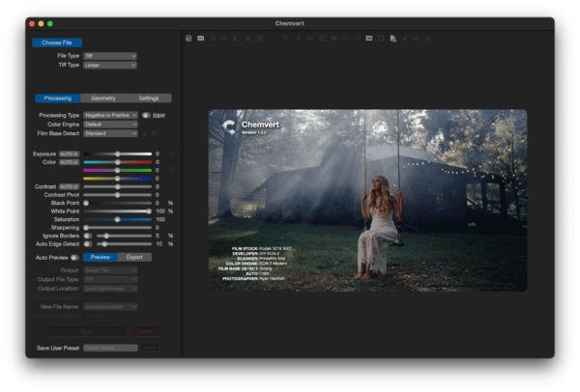Screen dimensions: 580x392
Task: Click the white rectangular badge icon beside the document icon
Action: tap(200, 39)
